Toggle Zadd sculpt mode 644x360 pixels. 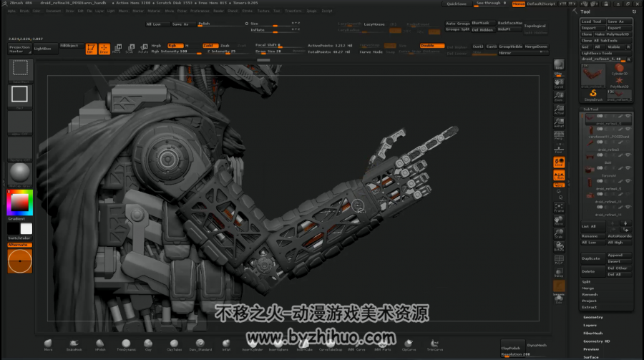pyautogui.click(x=209, y=46)
